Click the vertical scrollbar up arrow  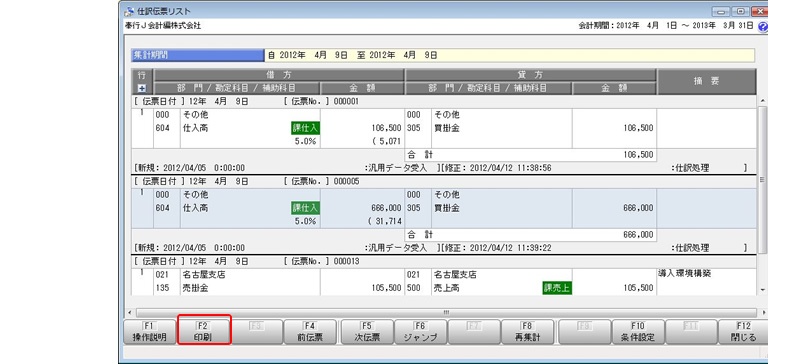[763, 101]
